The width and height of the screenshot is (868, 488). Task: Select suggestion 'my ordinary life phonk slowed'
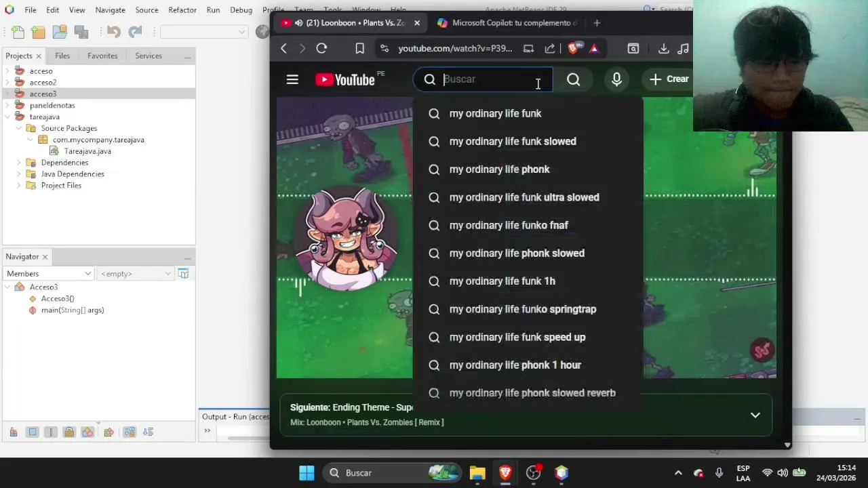528,253
